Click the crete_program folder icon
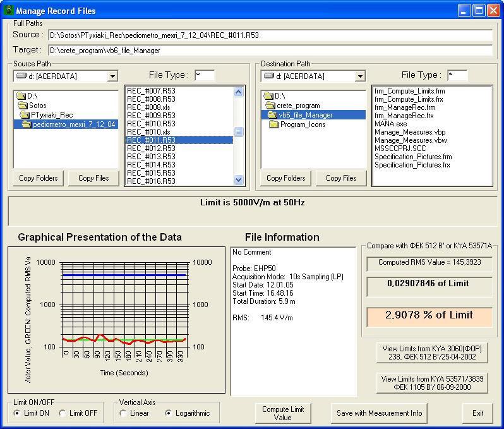504x429 pixels. tap(271, 106)
